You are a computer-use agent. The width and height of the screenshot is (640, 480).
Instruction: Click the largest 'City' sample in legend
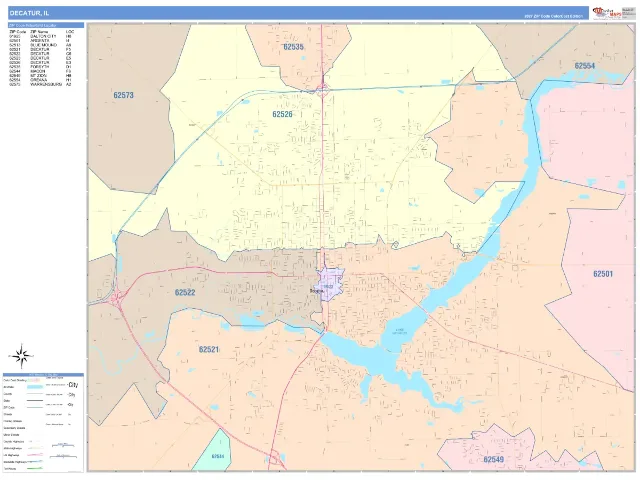(x=73, y=385)
